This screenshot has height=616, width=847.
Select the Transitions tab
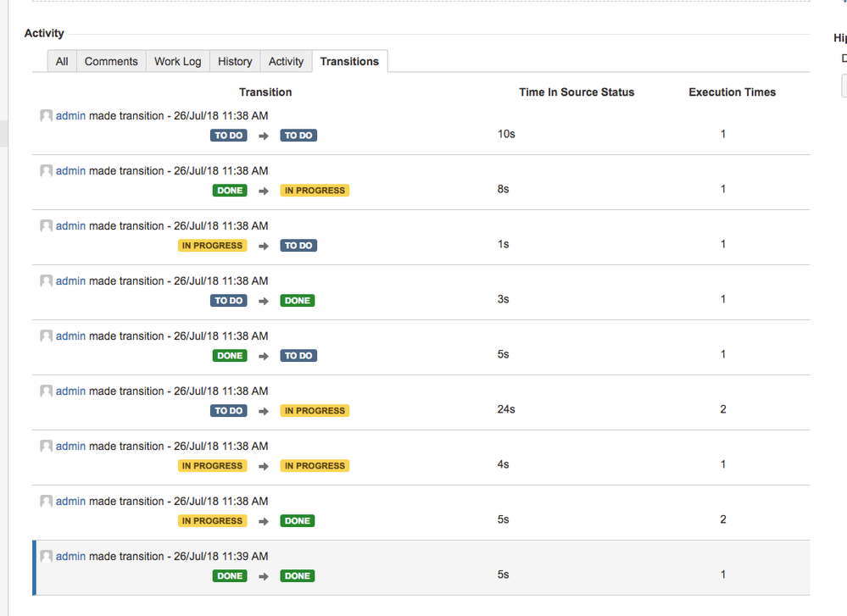[x=349, y=62]
